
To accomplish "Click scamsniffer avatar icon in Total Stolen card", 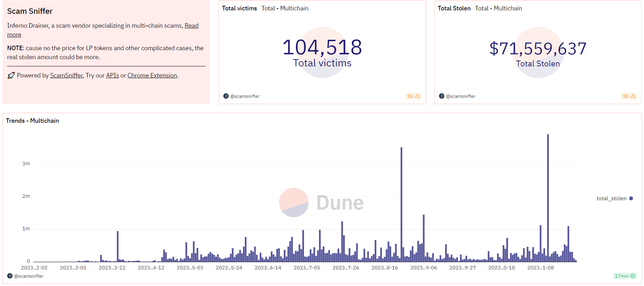I will [442, 96].
